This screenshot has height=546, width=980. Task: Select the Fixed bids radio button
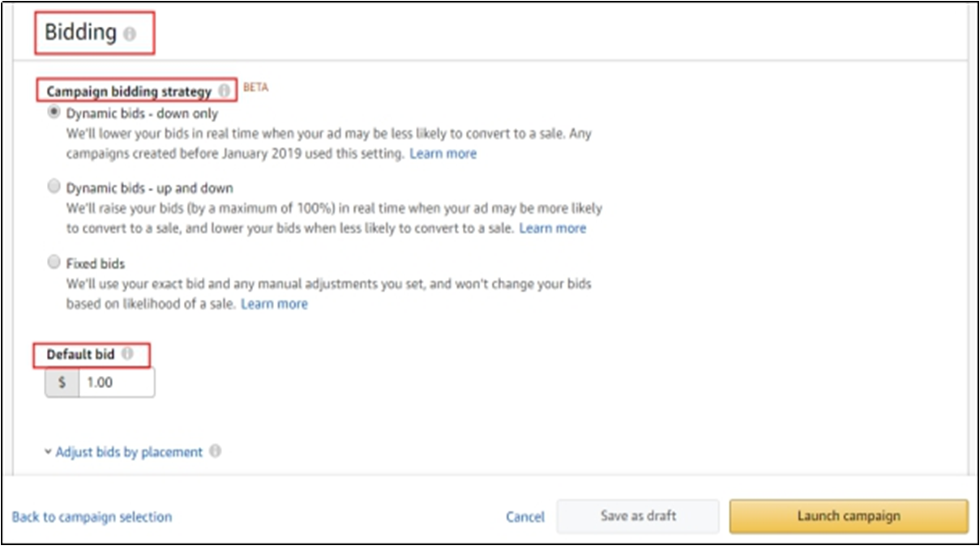click(54, 262)
